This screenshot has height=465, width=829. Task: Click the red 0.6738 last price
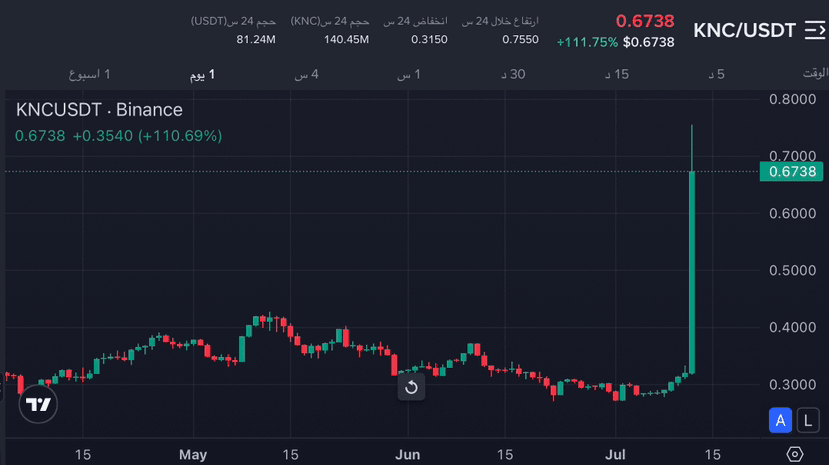click(645, 21)
